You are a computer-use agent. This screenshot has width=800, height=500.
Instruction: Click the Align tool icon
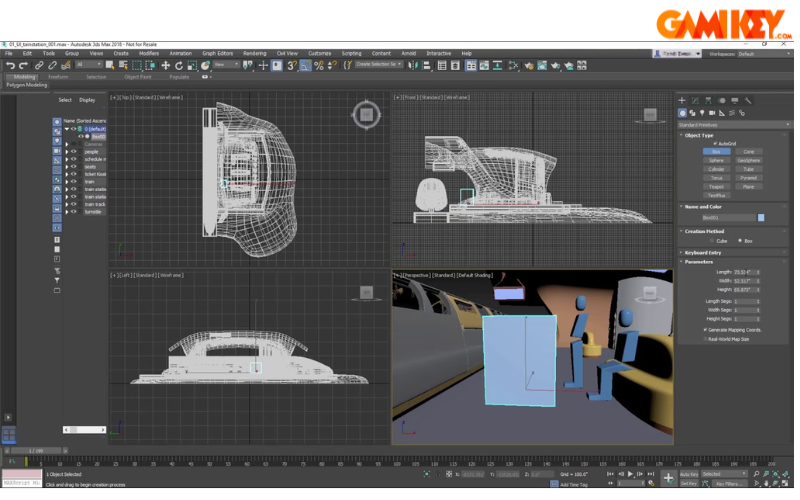click(427, 65)
